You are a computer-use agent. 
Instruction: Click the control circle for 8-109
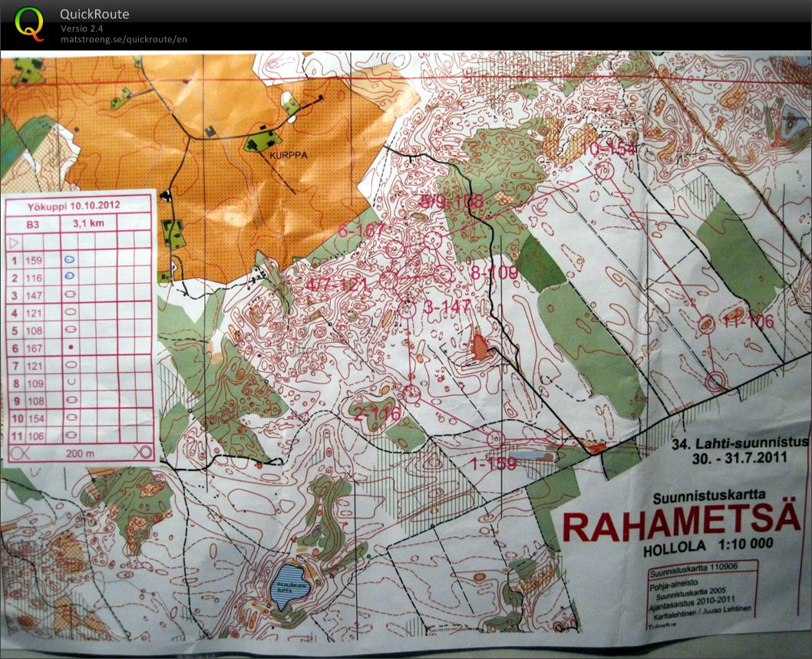click(443, 275)
